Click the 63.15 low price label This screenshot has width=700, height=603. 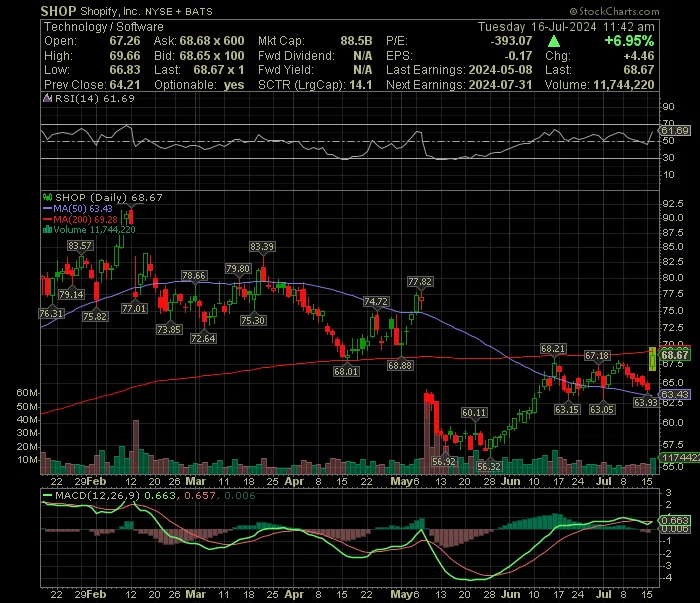567,409
